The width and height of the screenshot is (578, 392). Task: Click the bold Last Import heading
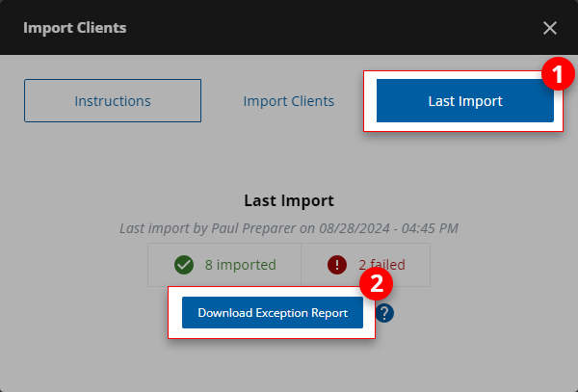tap(289, 201)
